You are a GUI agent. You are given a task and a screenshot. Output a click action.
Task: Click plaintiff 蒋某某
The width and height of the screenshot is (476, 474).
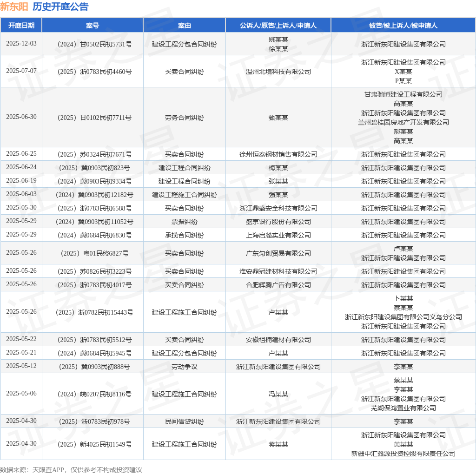click(278, 444)
